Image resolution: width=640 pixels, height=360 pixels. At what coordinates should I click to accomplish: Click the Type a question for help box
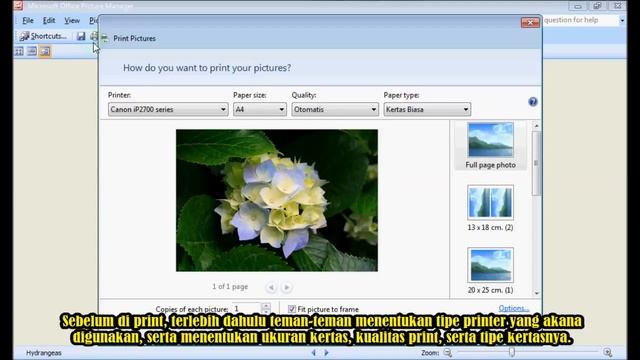(581, 20)
